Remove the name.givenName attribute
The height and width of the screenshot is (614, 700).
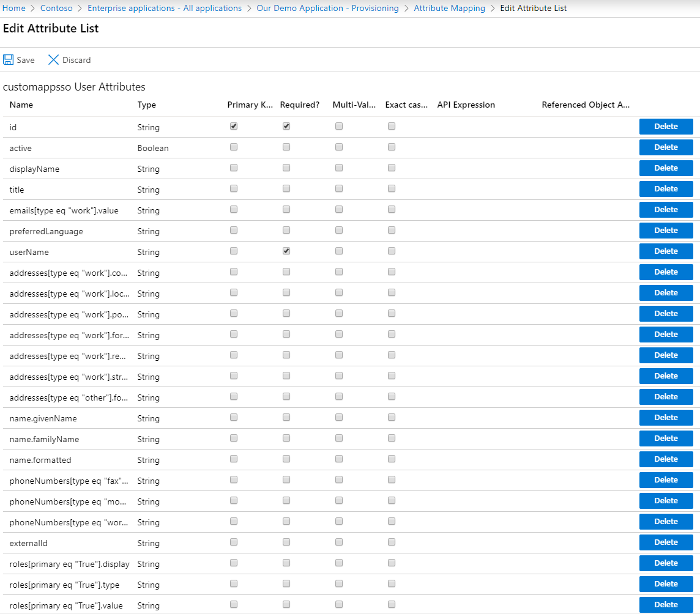[x=666, y=418]
